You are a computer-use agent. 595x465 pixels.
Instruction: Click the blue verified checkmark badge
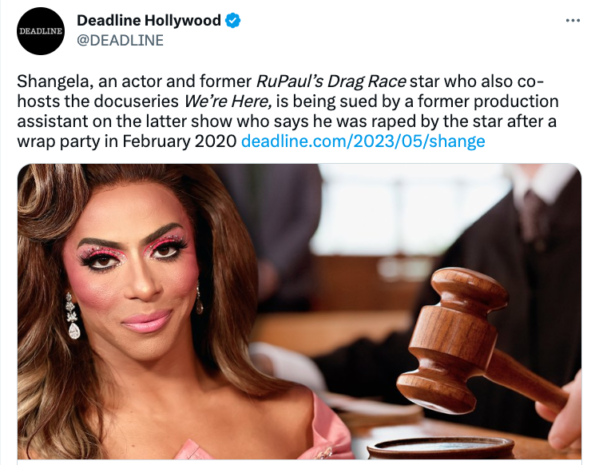(233, 20)
